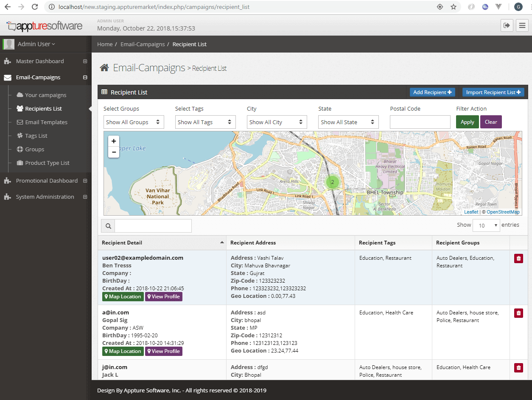This screenshot has height=400, width=532.
Task: Bookmark this page with the star icon
Action: coord(454,7)
